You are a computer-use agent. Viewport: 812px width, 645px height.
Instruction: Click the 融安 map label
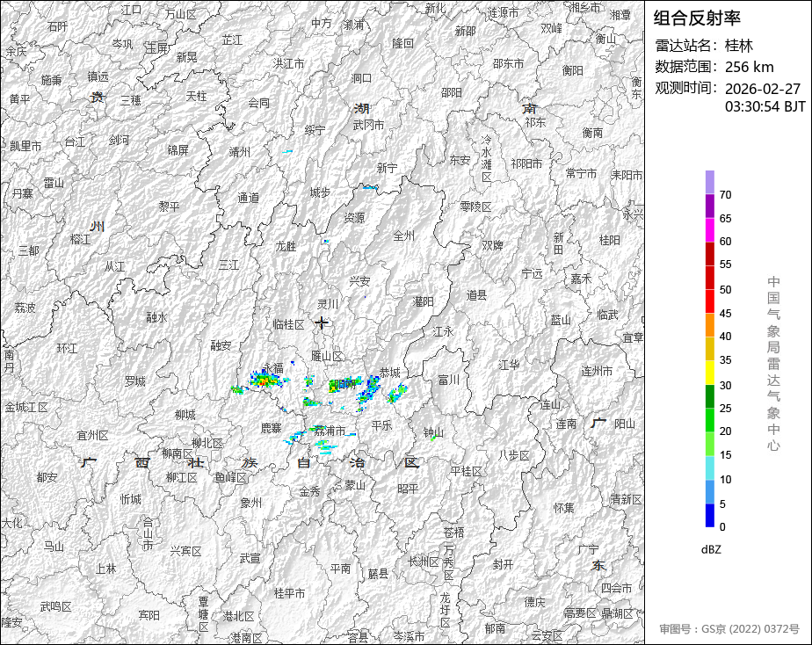pyautogui.click(x=221, y=345)
